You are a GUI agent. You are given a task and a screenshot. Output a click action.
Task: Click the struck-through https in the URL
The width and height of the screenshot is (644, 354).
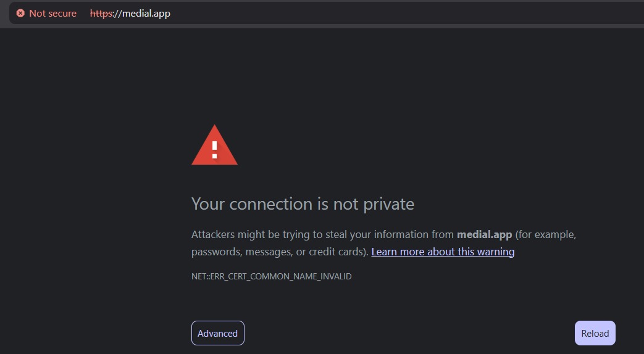(101, 14)
